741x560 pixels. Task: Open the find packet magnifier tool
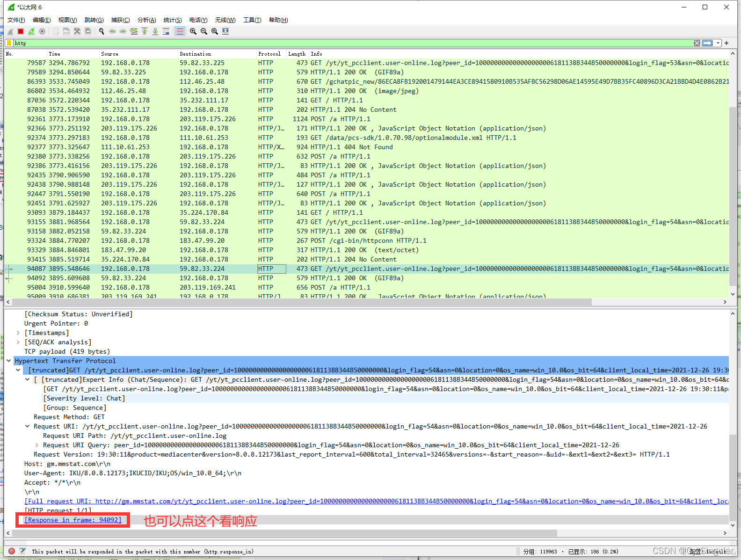point(102,31)
